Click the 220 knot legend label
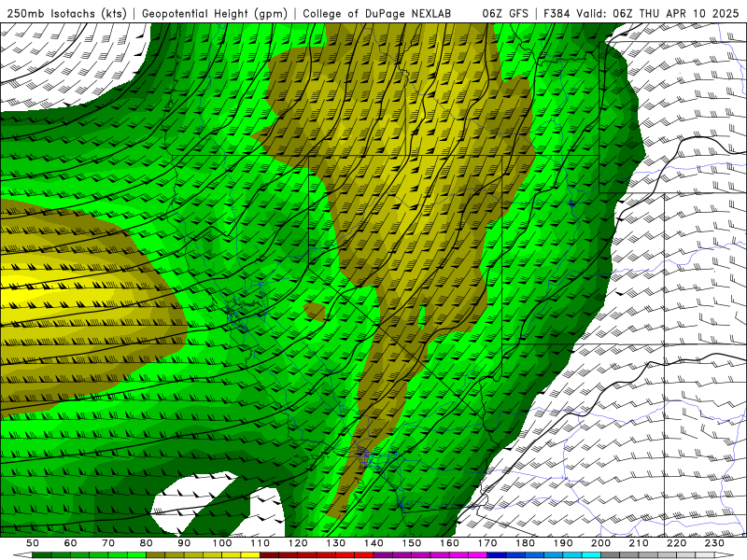This screenshot has height=560, width=747. [676, 543]
